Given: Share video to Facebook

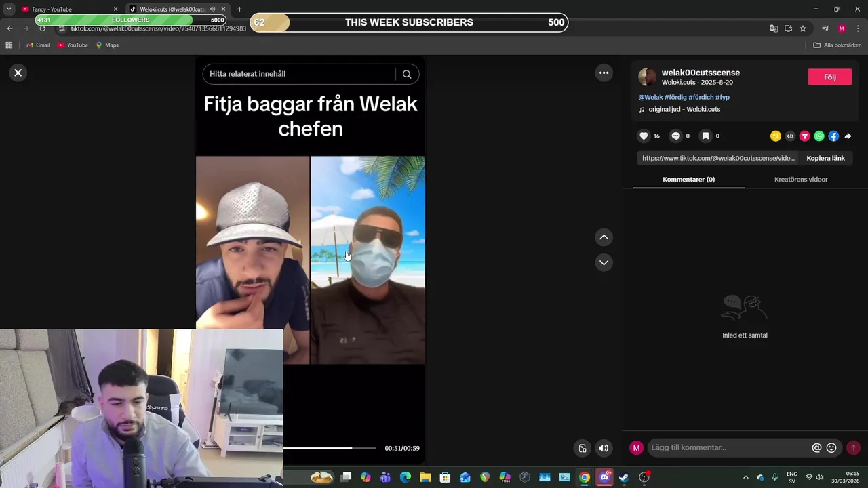Looking at the screenshot, I should 833,136.
